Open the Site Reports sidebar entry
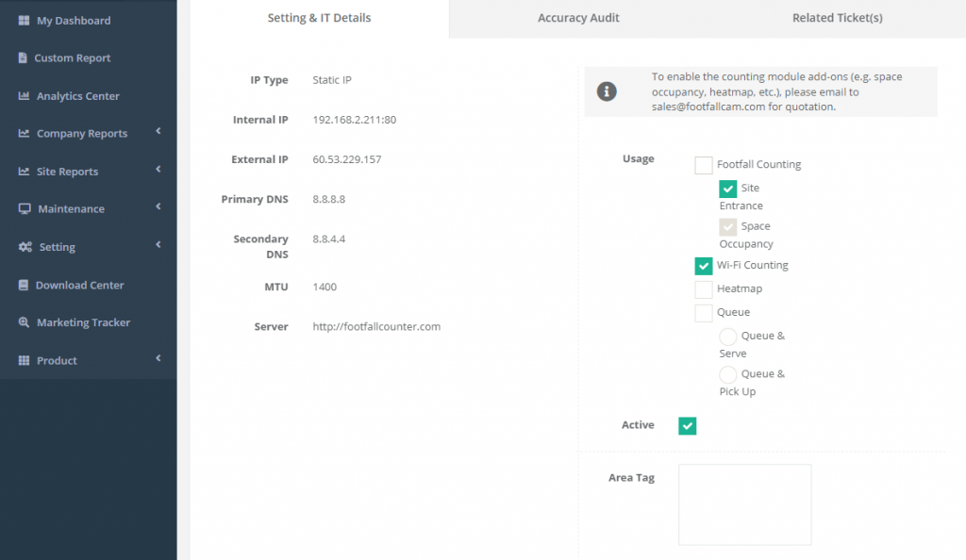 71,171
